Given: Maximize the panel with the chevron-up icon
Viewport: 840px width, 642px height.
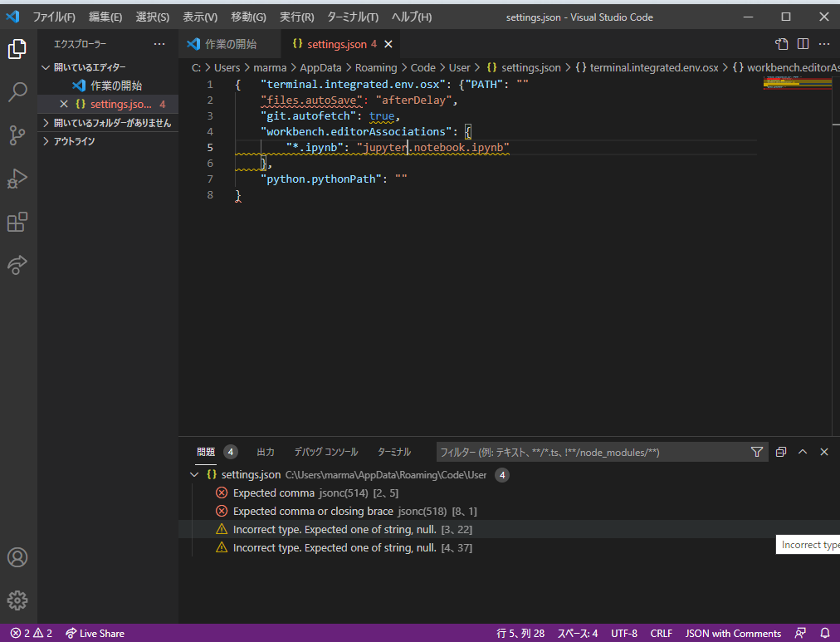Looking at the screenshot, I should coord(803,452).
